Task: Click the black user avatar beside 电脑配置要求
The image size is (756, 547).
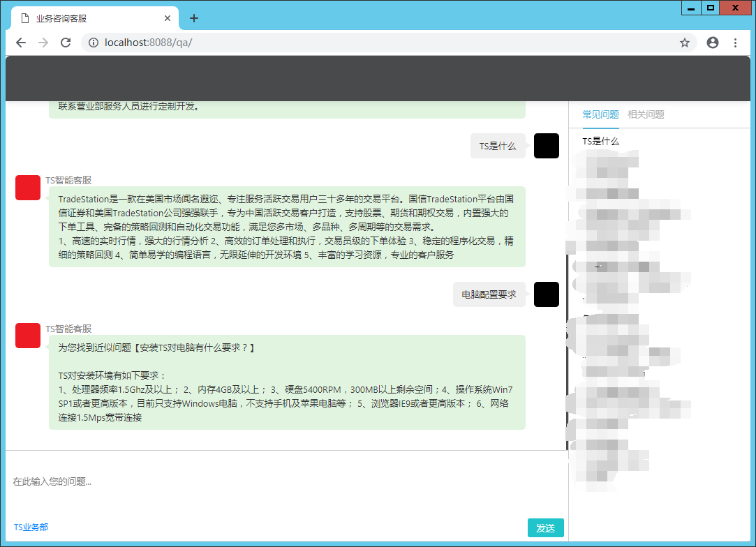Action: [x=547, y=294]
